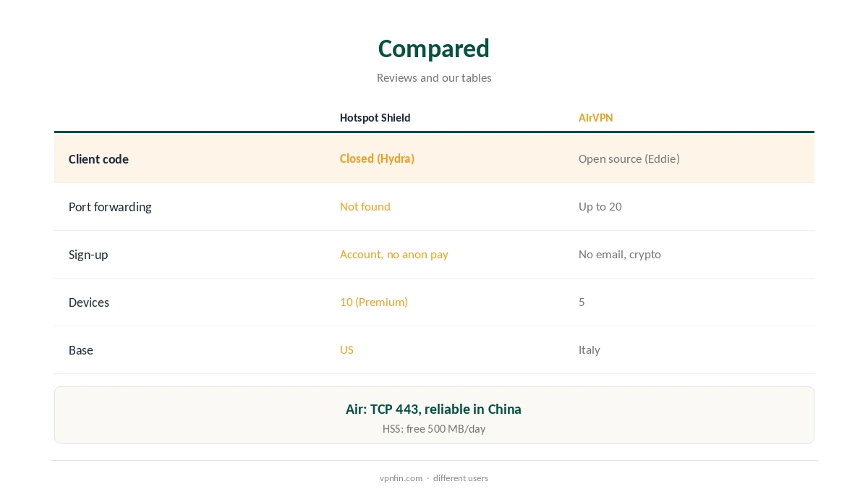Click the "HSS: free 500 MB/day" note
The width and height of the screenshot is (868, 492).
434,428
